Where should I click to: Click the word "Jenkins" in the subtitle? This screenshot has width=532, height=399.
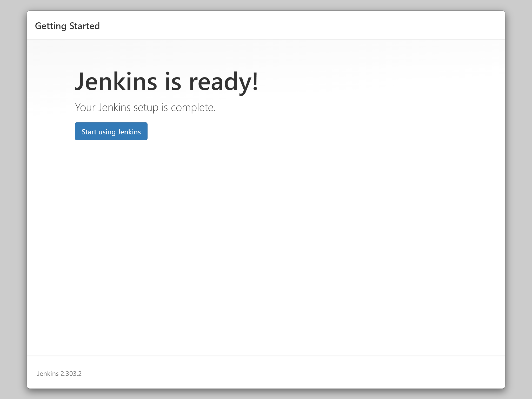114,107
